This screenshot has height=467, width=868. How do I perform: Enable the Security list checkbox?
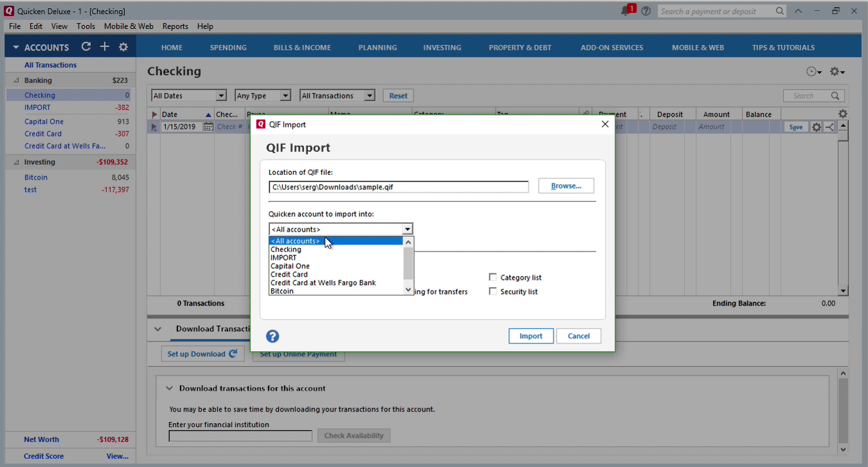point(493,291)
